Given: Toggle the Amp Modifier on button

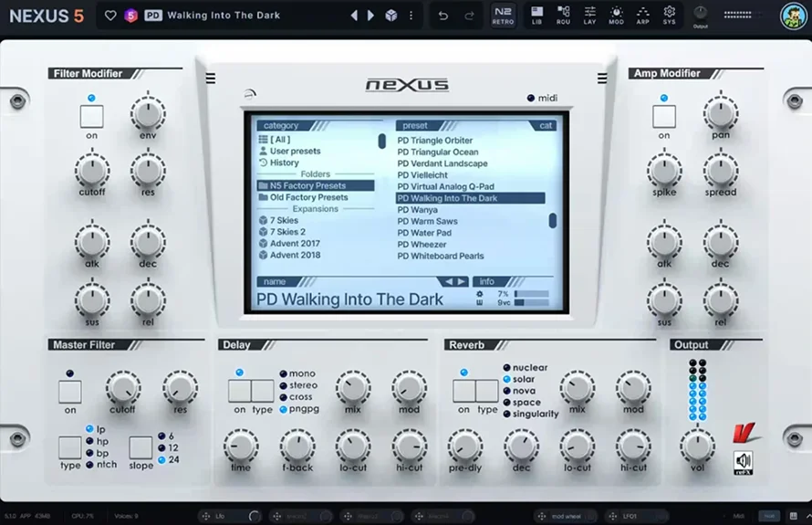Looking at the screenshot, I should (x=664, y=117).
